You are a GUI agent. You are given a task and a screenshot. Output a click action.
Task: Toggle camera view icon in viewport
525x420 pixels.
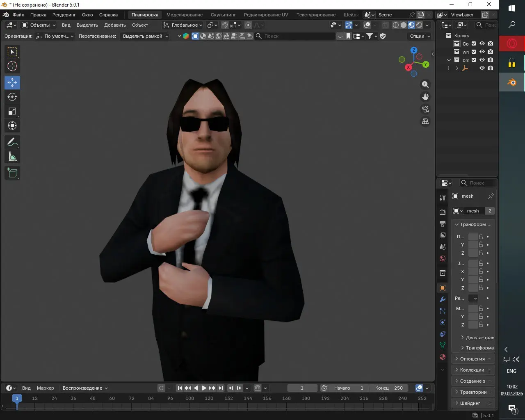coord(425,109)
